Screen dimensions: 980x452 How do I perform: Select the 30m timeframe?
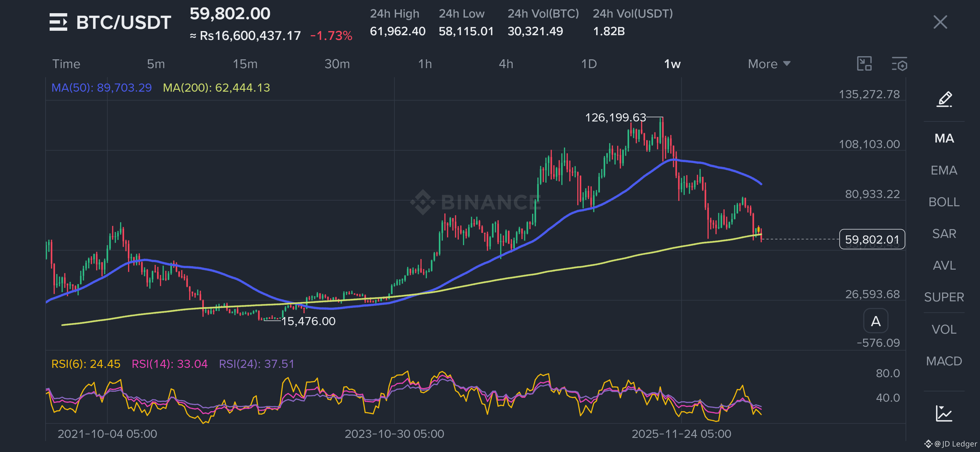pyautogui.click(x=337, y=64)
